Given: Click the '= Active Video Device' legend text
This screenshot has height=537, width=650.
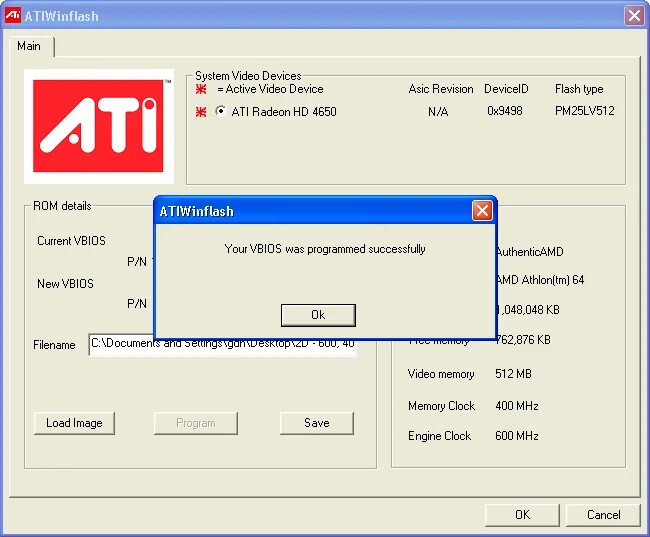Looking at the screenshot, I should pos(270,89).
